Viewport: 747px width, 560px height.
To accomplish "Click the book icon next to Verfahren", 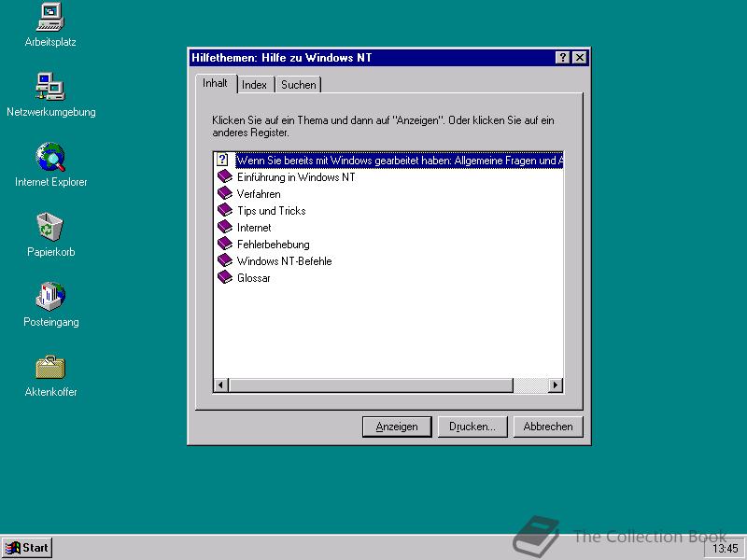I will click(225, 193).
